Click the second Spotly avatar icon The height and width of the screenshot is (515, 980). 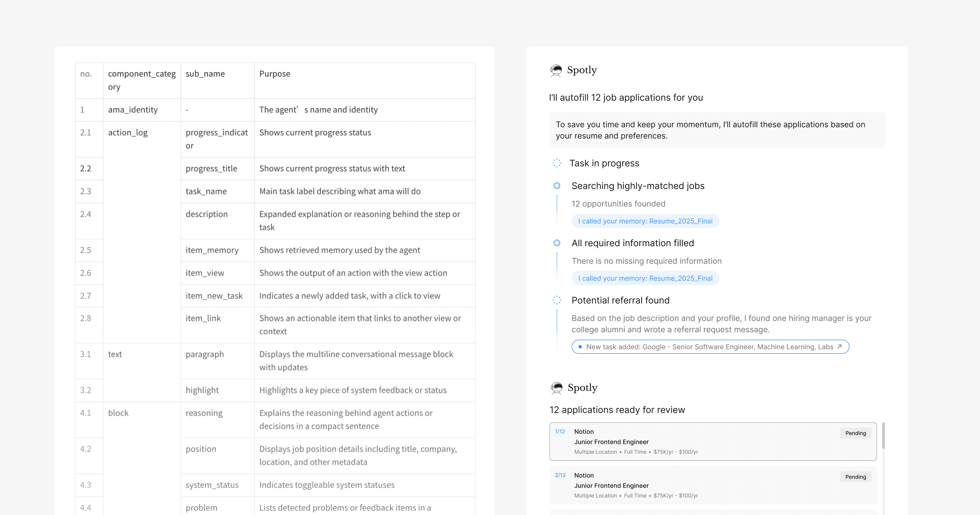pyautogui.click(x=556, y=388)
